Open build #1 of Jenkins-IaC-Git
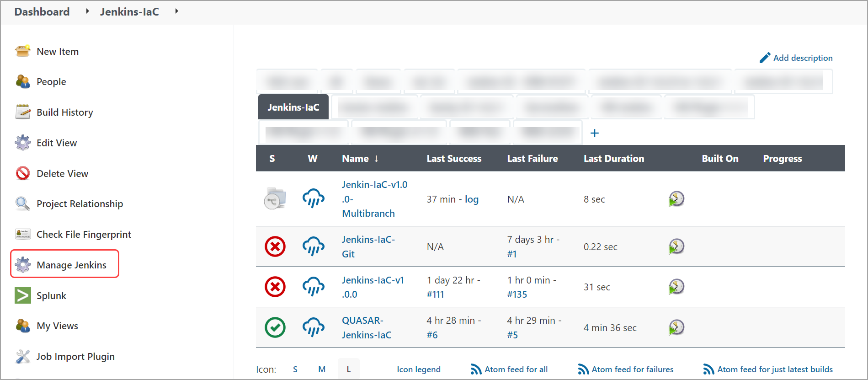This screenshot has width=868, height=380. coord(512,254)
